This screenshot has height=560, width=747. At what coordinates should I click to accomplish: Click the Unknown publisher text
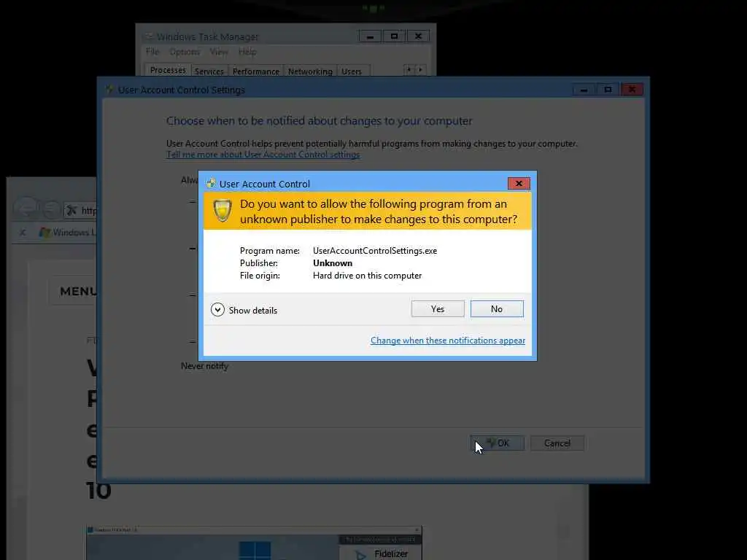point(333,262)
